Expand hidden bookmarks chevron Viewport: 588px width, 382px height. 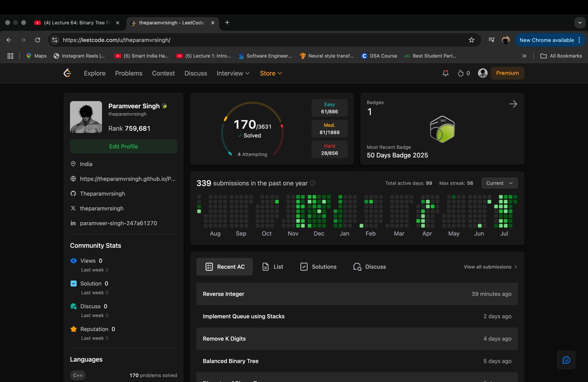524,56
